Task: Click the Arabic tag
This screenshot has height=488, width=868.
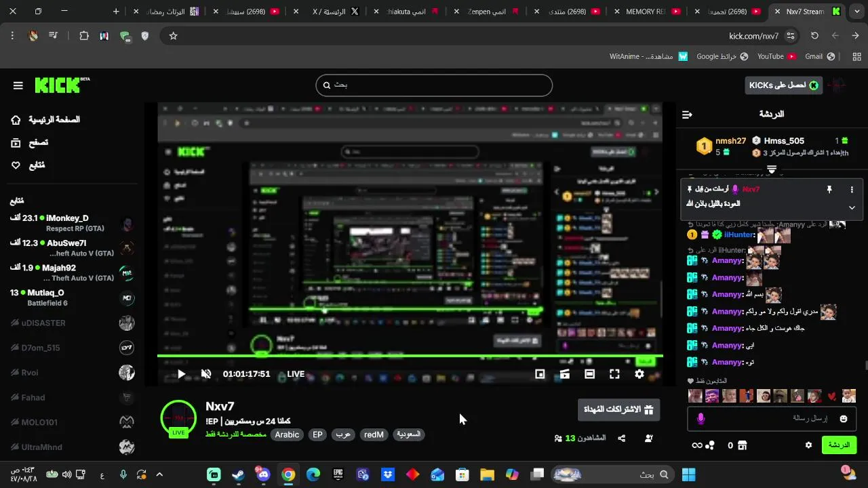Action: tap(287, 435)
